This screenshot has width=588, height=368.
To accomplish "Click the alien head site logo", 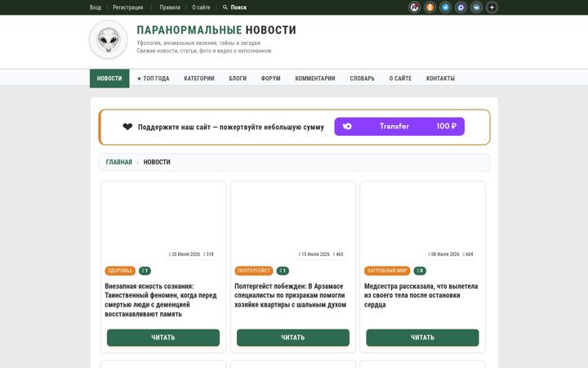I will (108, 39).
